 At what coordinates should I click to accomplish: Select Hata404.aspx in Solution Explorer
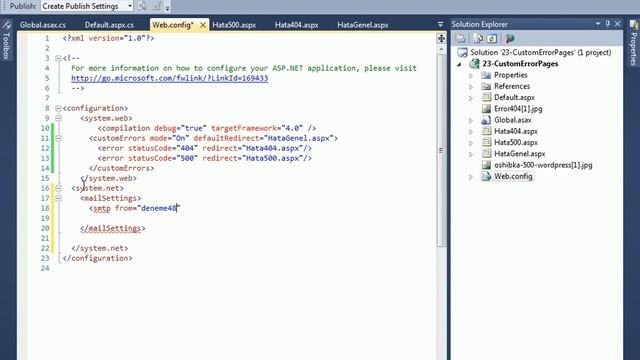516,131
